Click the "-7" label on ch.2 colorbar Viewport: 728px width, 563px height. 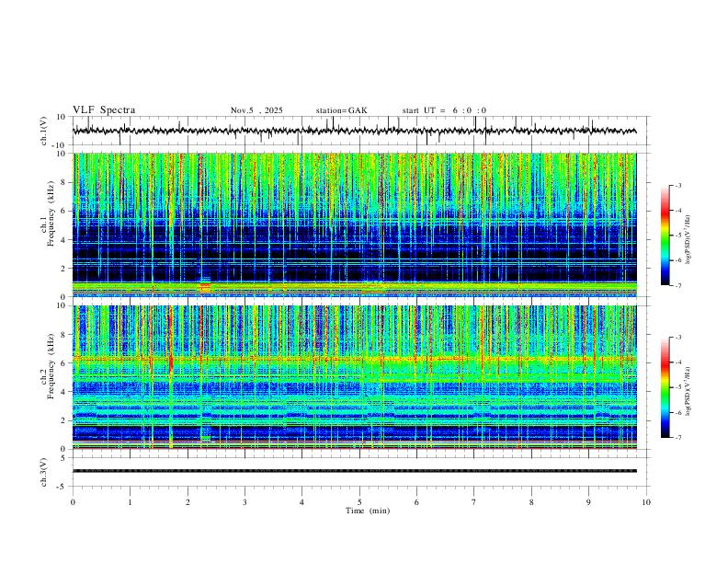tap(677, 438)
